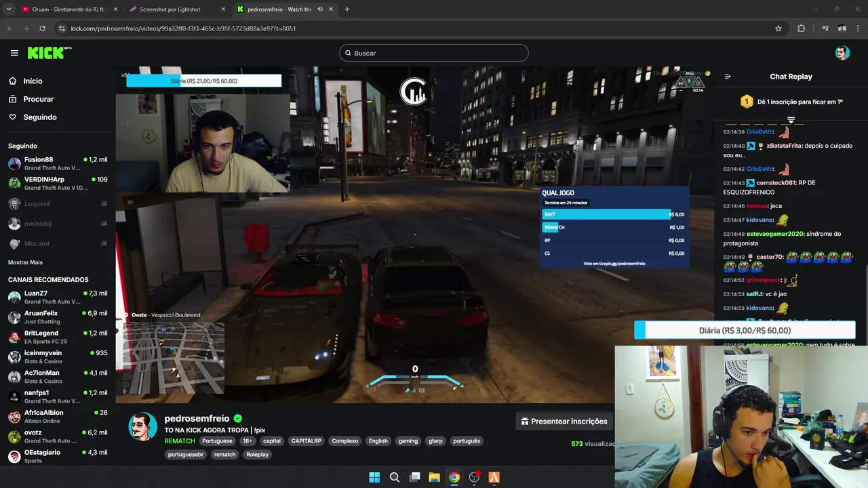Screen dimensions: 868x488
Task: Click the Presentear inscrições button
Action: (564, 422)
